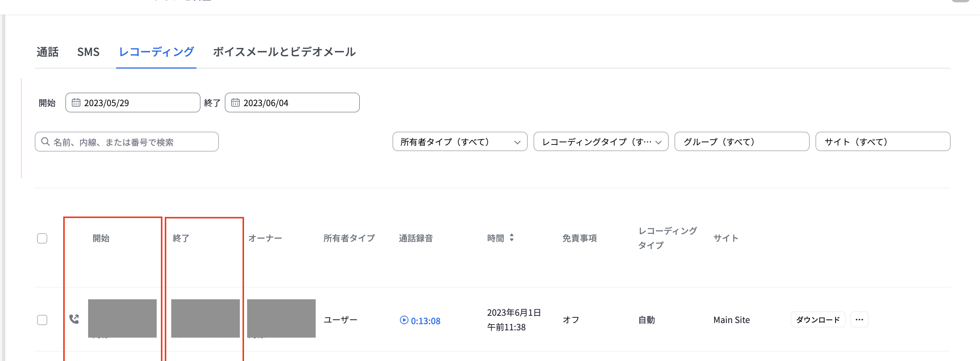Open the SMS tab

pos(88,52)
